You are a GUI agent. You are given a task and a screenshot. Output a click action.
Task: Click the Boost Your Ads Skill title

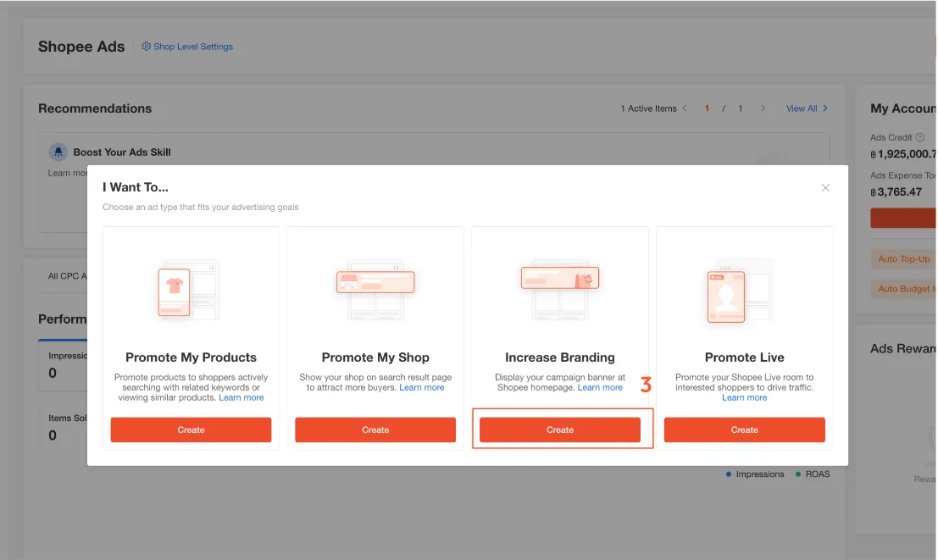click(x=122, y=152)
